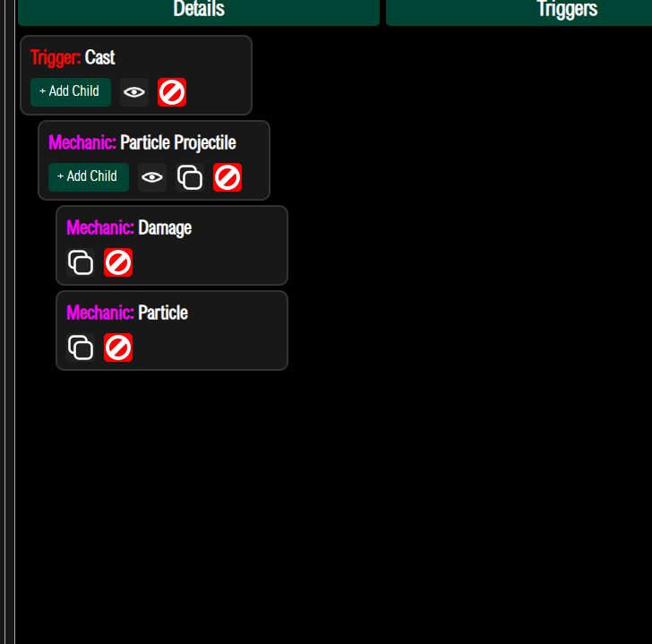Click the red Trigger label
Viewport: 652px width, 644px height.
coord(56,58)
